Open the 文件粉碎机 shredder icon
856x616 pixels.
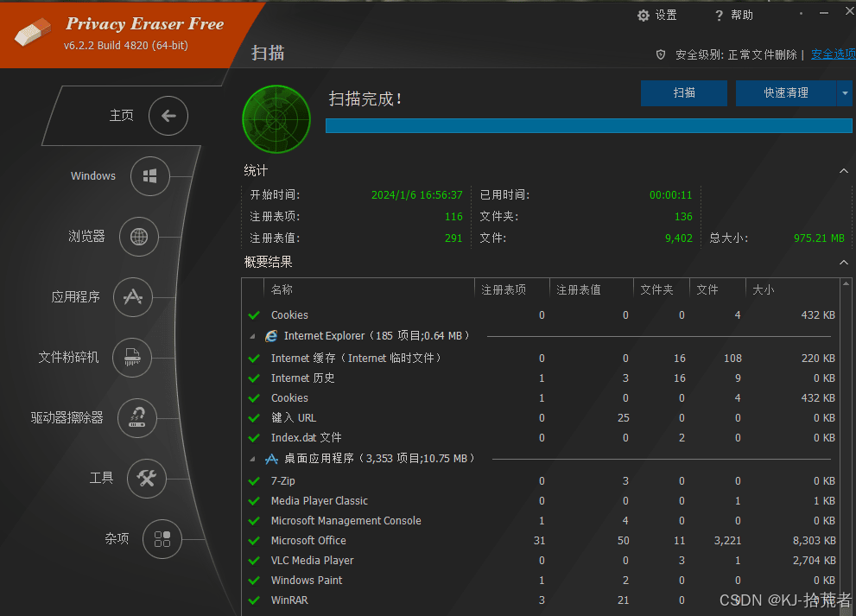(131, 357)
